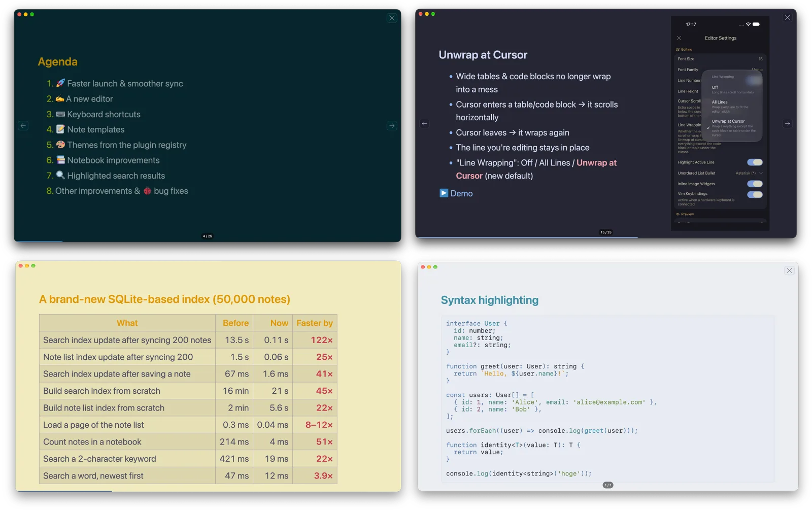Choose Off in the Line Wrapping menu
Image resolution: width=812 pixels, height=512 pixels.
(733, 89)
